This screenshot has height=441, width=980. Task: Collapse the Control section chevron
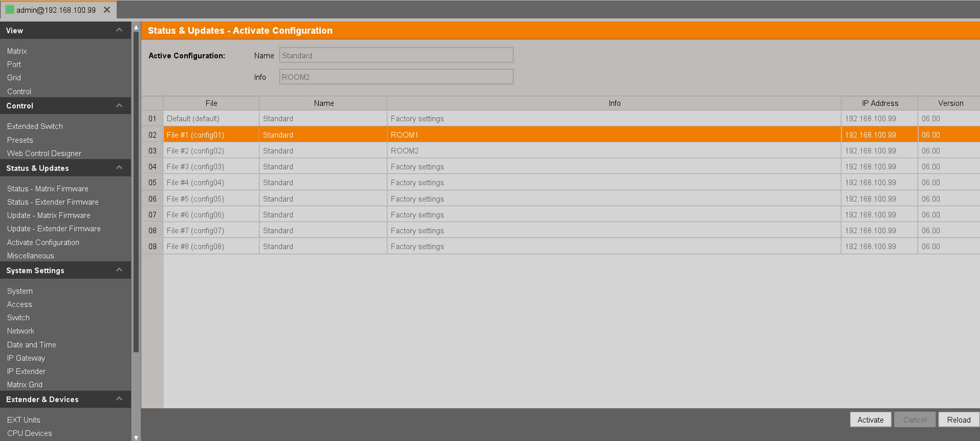point(119,106)
